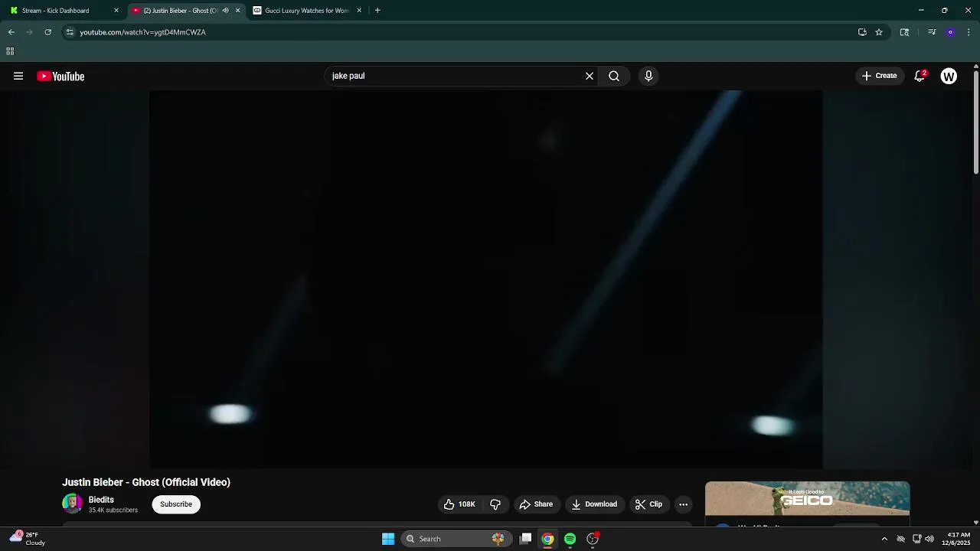Screen dimensions: 980x551
Task: Click the GEICO ad thumbnail
Action: (807, 499)
